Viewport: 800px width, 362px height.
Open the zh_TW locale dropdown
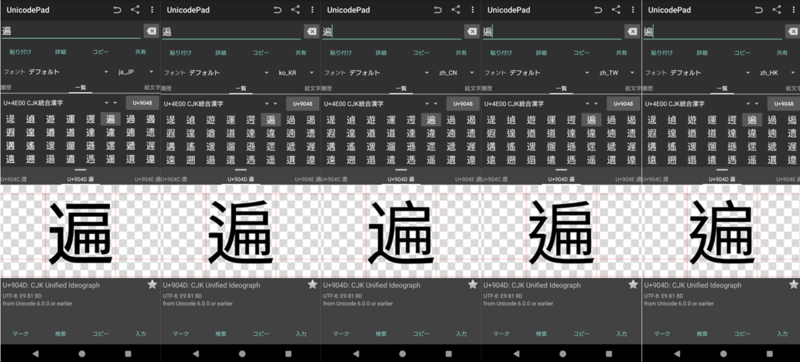[616, 72]
